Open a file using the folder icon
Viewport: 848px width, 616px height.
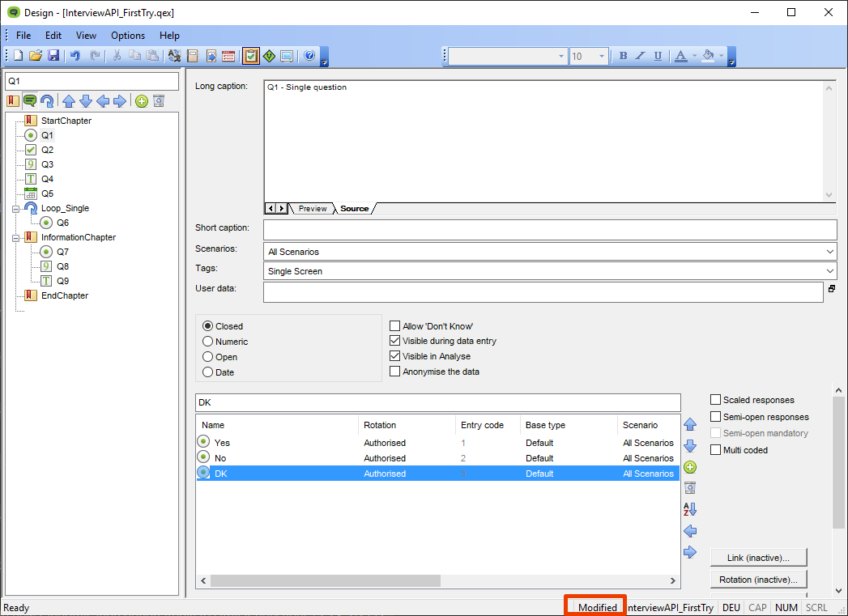point(36,56)
